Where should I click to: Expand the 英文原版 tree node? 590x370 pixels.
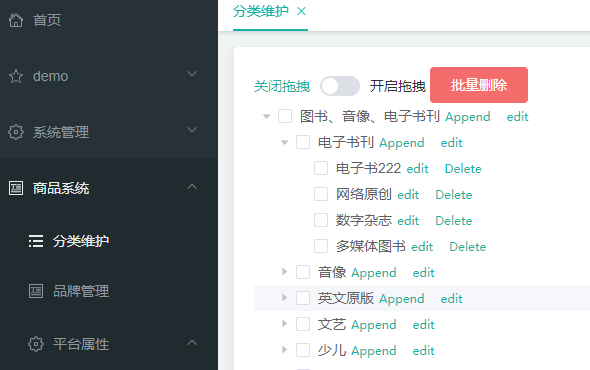tap(284, 298)
